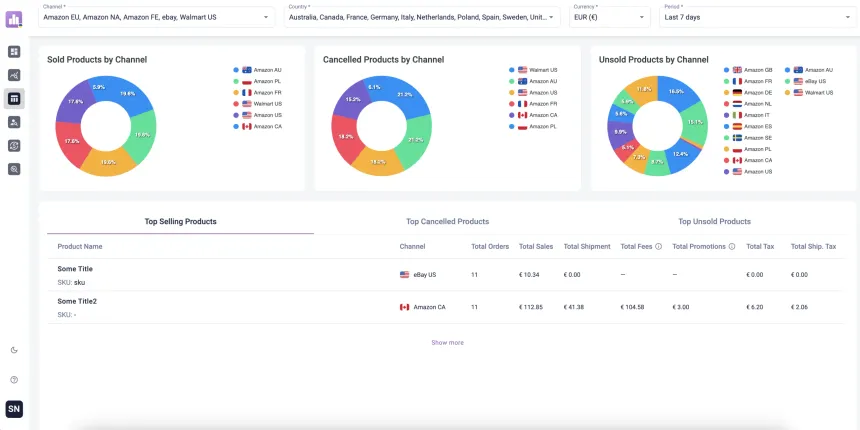Click the Total Ship. Tax column header
Image resolution: width=860 pixels, height=430 pixels.
[813, 247]
